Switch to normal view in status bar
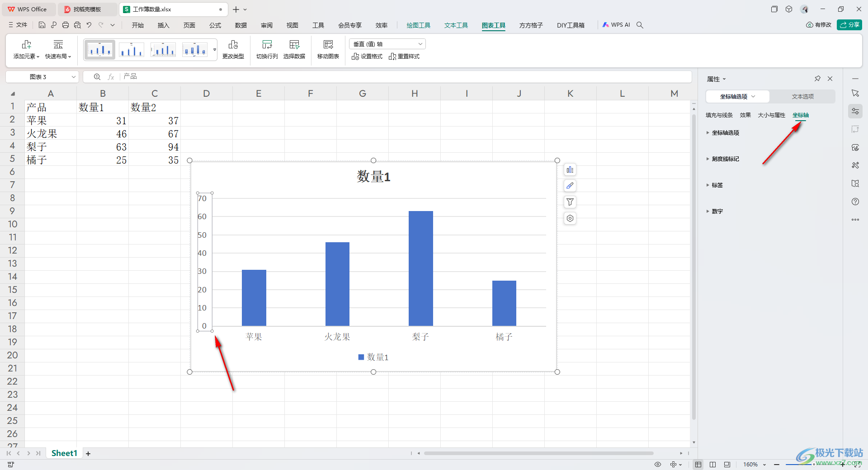This screenshot has width=868, height=470. pyautogui.click(x=698, y=465)
